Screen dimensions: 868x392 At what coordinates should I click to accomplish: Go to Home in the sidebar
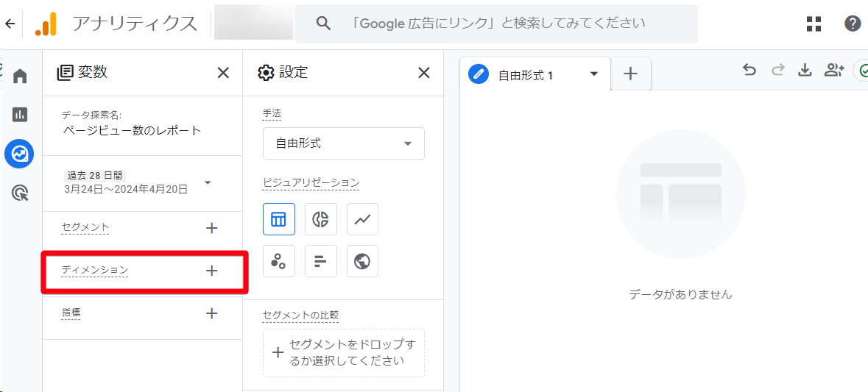point(20,76)
